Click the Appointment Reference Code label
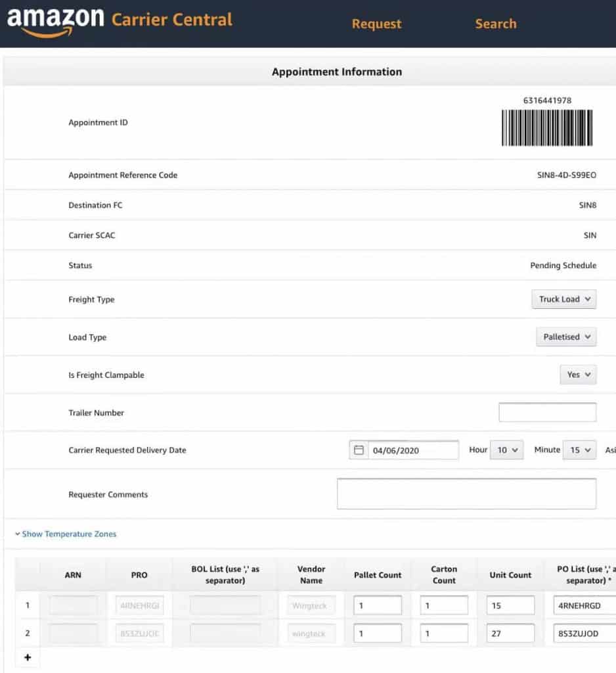 (x=123, y=175)
